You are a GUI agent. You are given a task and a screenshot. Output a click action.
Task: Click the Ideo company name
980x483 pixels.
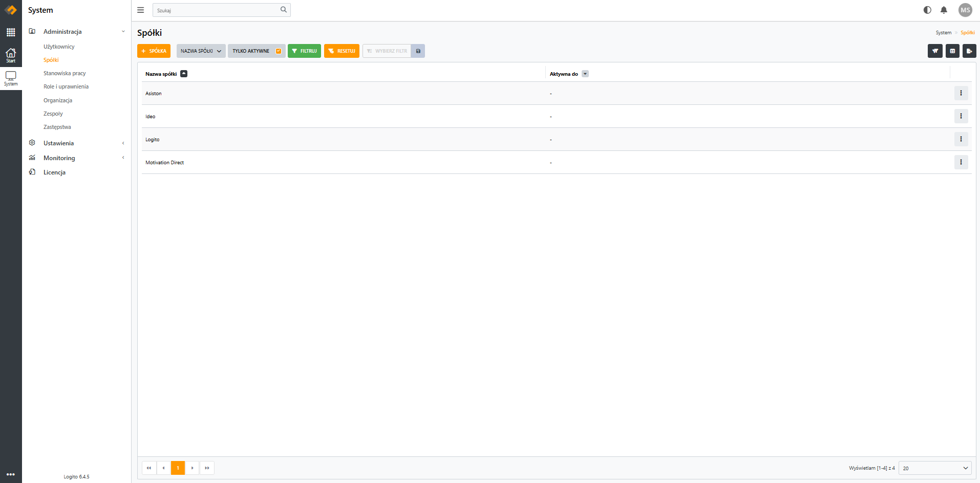pos(151,117)
